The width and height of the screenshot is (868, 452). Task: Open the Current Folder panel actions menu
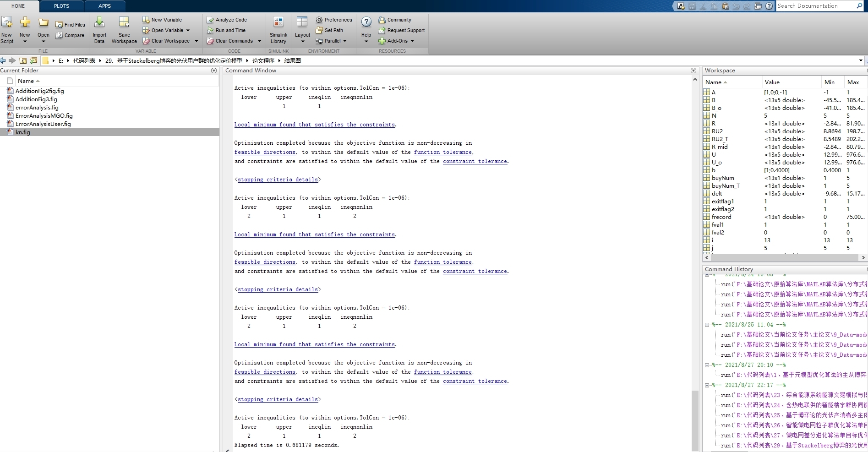coord(214,71)
